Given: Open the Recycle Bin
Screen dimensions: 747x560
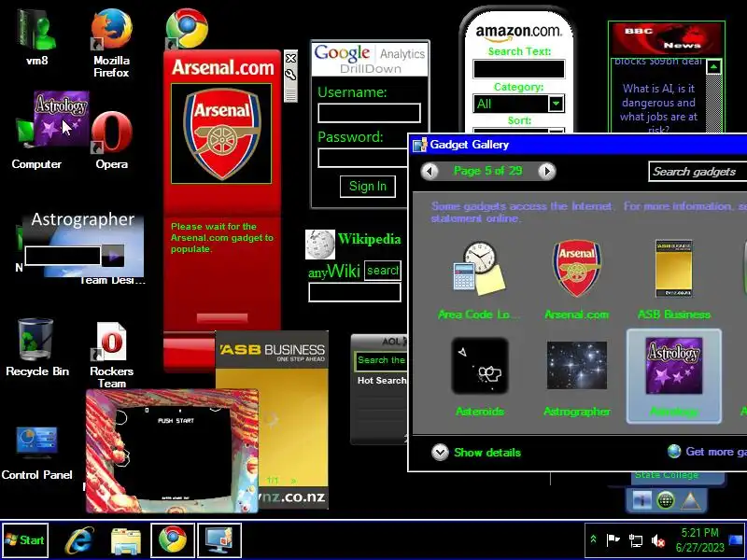Looking at the screenshot, I should [37, 348].
